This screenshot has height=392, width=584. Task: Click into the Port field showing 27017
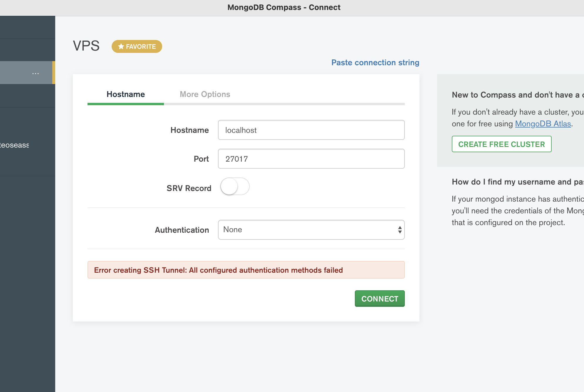point(311,159)
